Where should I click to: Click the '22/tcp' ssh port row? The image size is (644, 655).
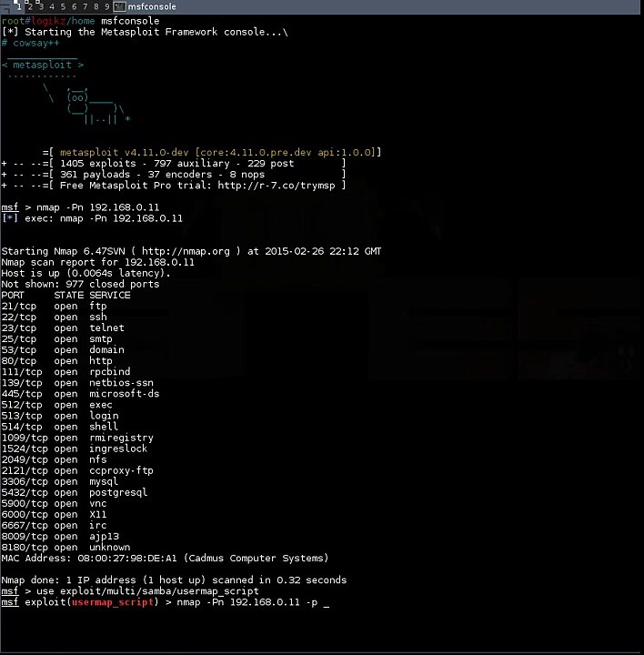[x=54, y=317]
